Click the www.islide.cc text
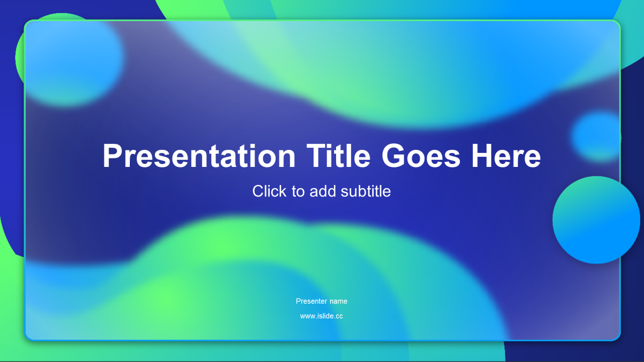644x362 pixels. 321,316
